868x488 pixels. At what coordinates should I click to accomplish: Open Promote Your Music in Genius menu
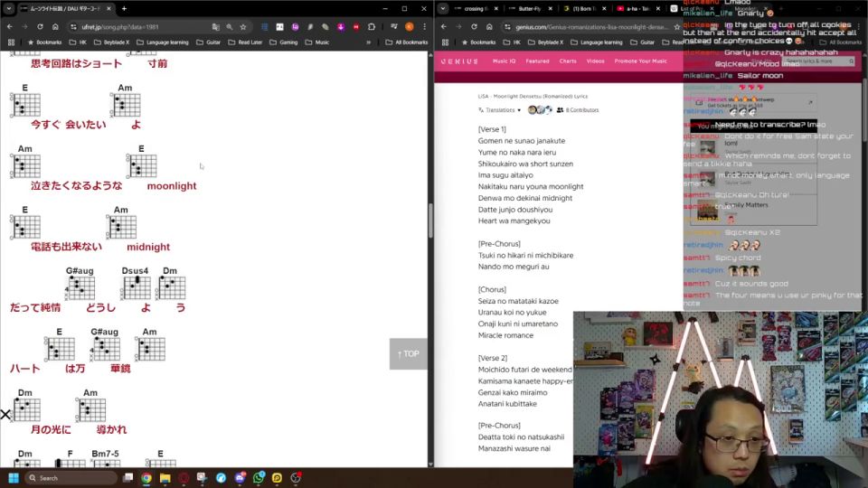pyautogui.click(x=640, y=61)
